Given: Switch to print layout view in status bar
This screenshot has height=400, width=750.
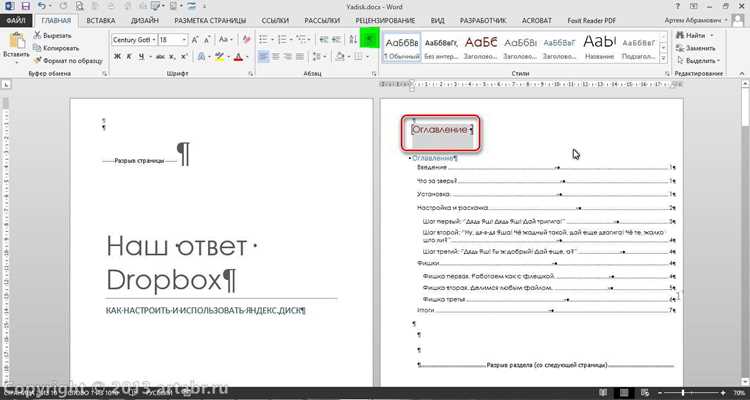Looking at the screenshot, I should pos(624,393).
